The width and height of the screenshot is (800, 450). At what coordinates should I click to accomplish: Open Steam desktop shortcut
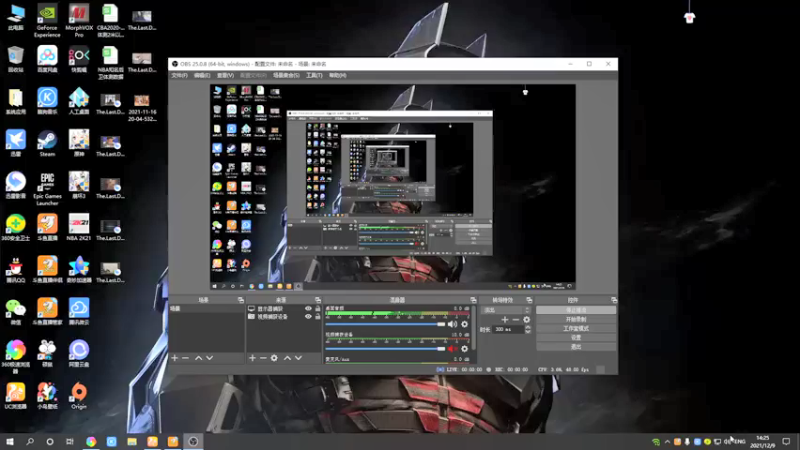[x=47, y=144]
